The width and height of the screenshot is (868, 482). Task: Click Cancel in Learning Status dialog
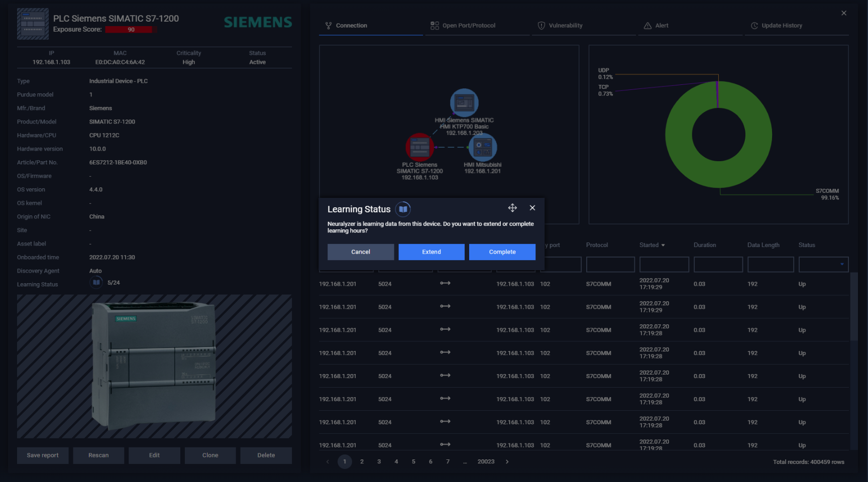(x=361, y=252)
